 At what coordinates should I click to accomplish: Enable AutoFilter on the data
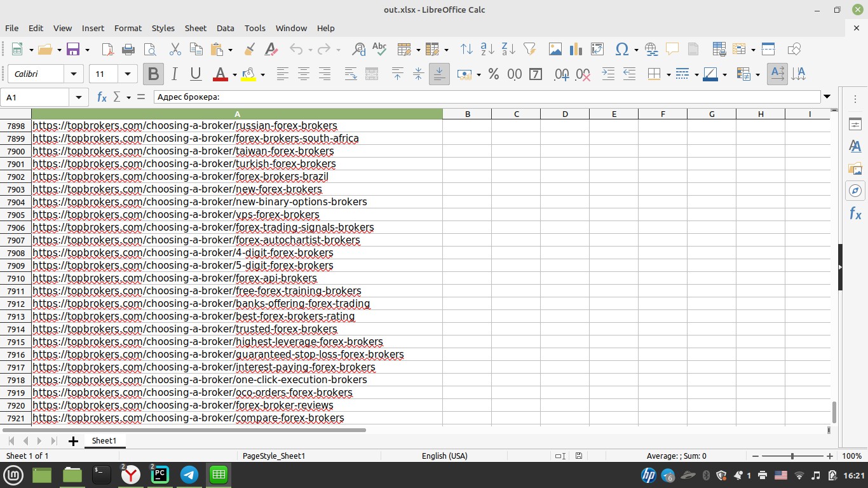[529, 50]
